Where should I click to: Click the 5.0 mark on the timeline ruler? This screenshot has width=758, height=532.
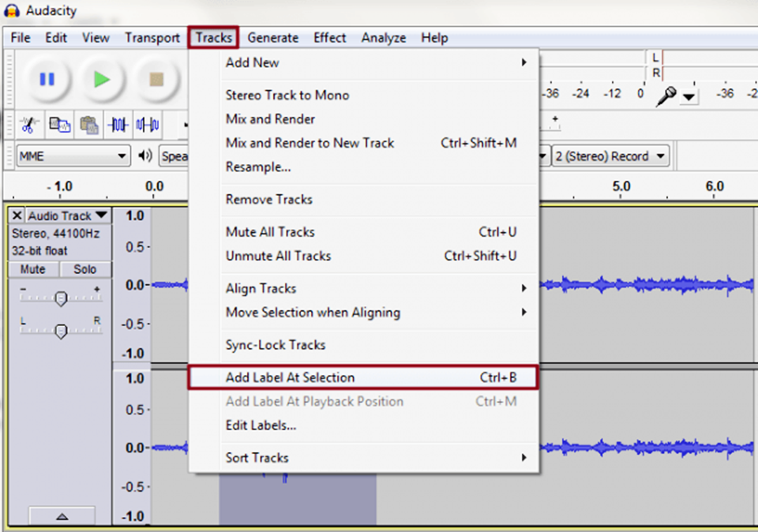coord(621,186)
